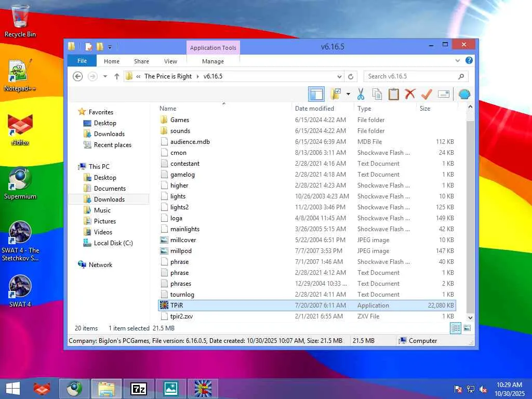Image resolution: width=532 pixels, height=399 pixels.
Task: Sort by Date modified column header
Action: coord(322,108)
